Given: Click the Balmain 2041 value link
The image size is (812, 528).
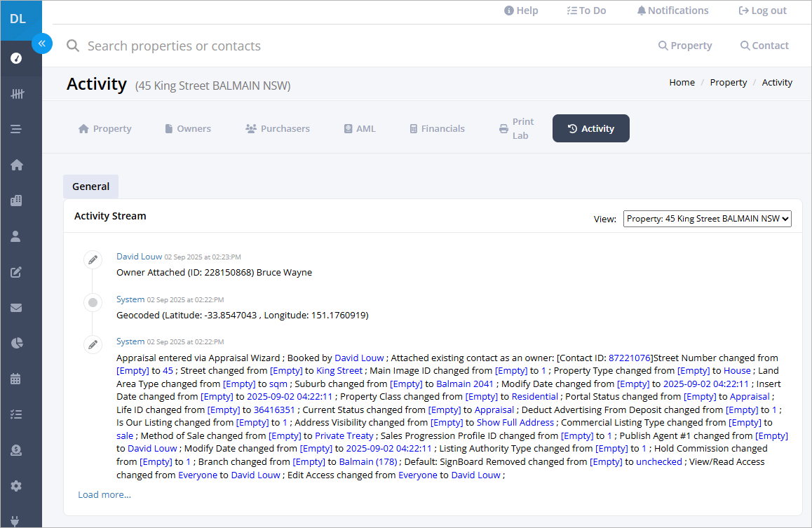Looking at the screenshot, I should (464, 384).
